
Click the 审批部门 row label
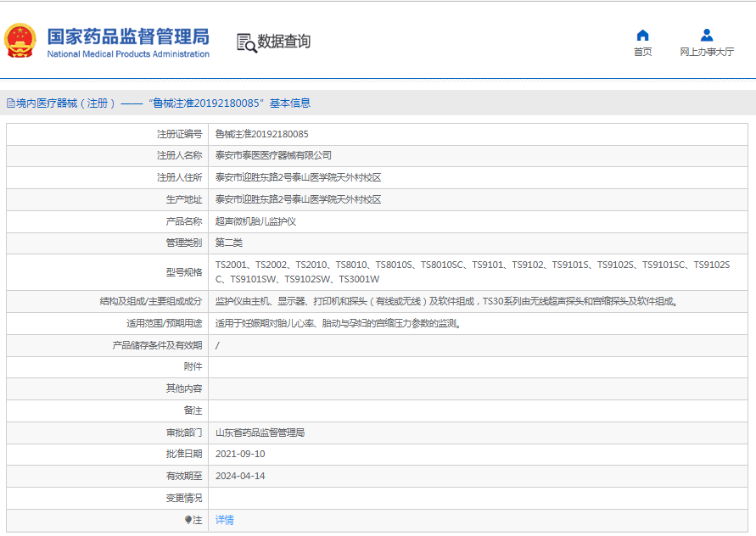pyautogui.click(x=184, y=433)
